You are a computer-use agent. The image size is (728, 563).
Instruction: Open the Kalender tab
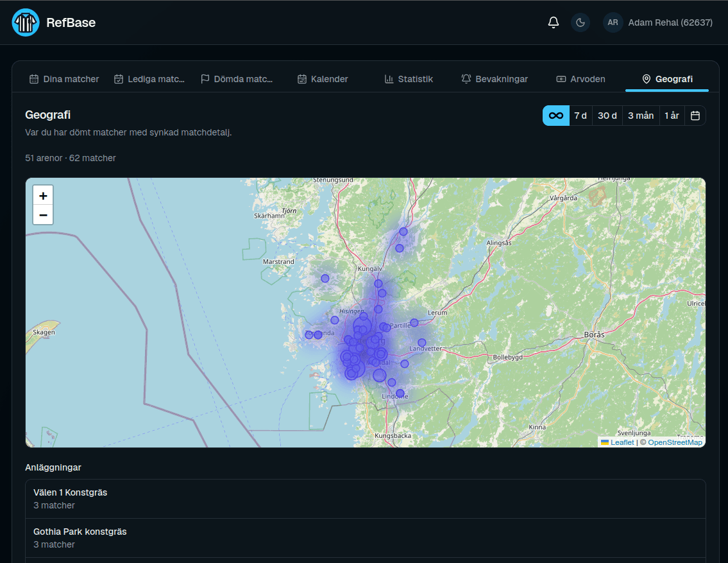coord(323,79)
